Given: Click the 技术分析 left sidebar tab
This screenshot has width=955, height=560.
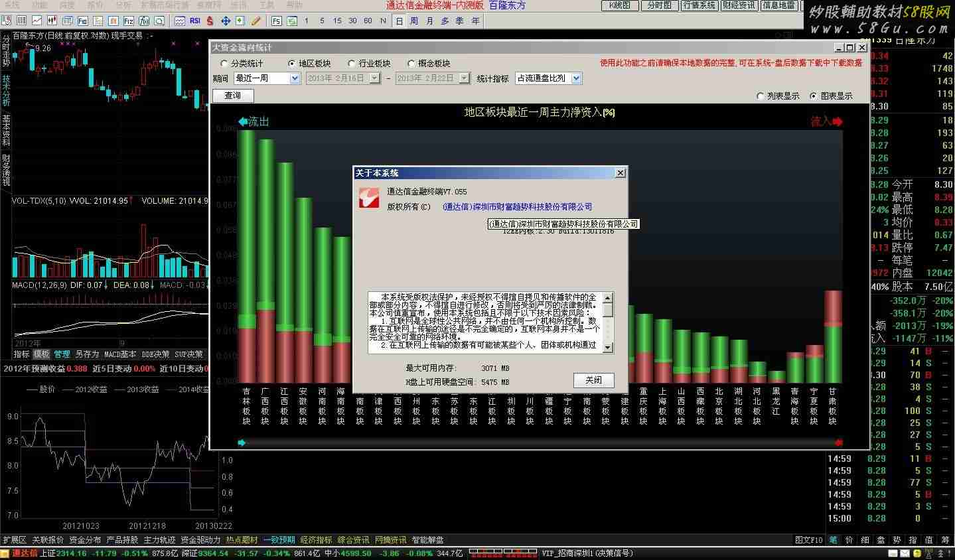Looking at the screenshot, I should (6, 90).
